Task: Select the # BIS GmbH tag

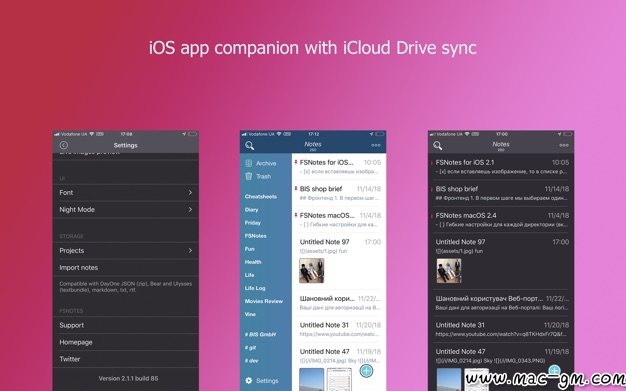Action: (260, 334)
